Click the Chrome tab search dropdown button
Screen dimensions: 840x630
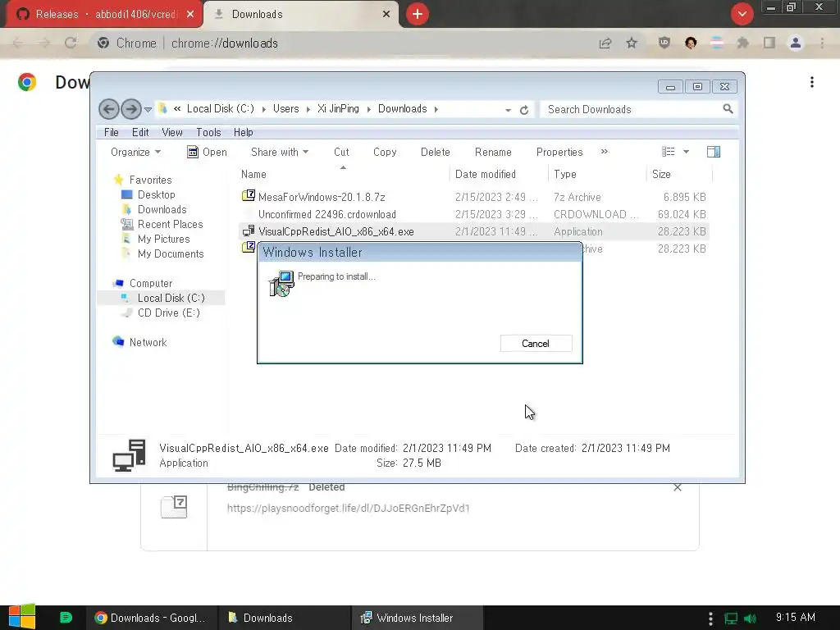tap(742, 14)
